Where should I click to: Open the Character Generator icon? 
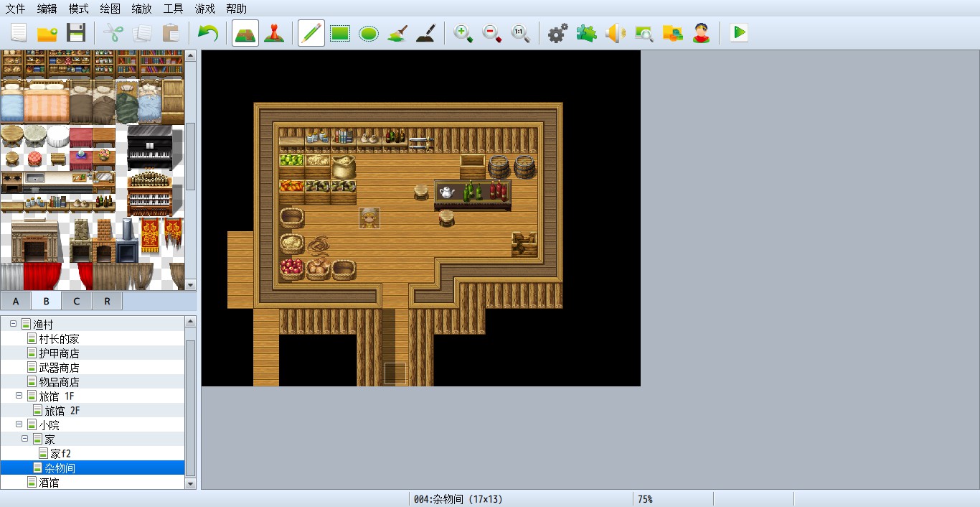tap(702, 33)
